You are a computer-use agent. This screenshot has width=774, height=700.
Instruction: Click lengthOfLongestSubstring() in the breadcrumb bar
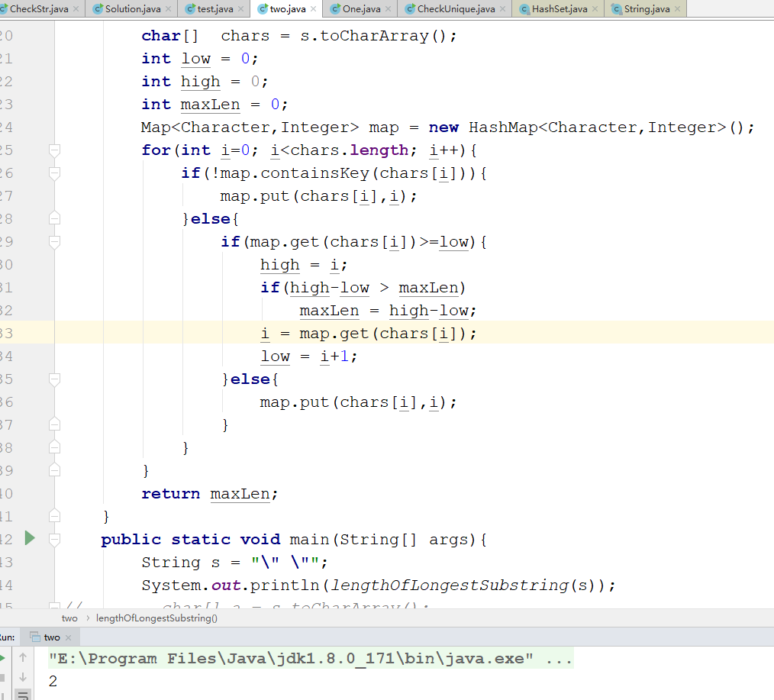coord(156,618)
